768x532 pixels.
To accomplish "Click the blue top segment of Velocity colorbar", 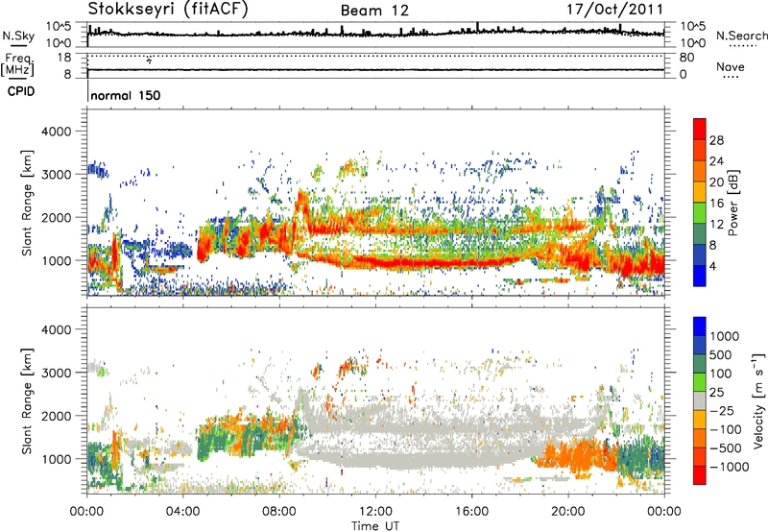I will pos(700,326).
